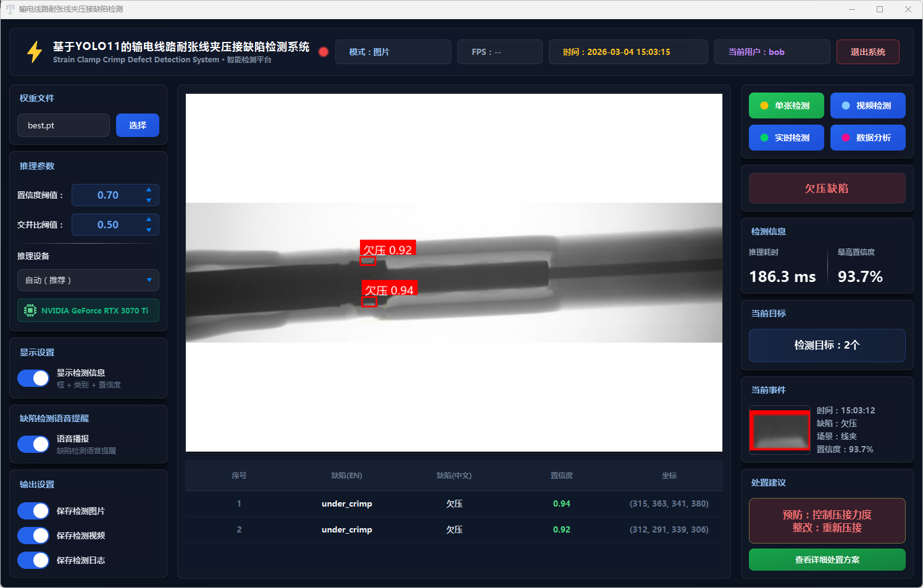
Task: Switch to real-time detection (实时检测)
Action: pos(786,138)
